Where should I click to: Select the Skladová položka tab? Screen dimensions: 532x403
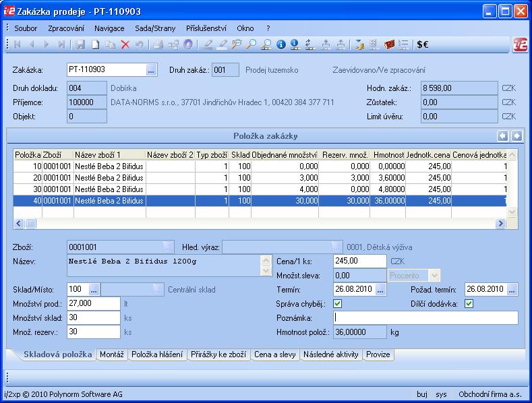coord(58,354)
